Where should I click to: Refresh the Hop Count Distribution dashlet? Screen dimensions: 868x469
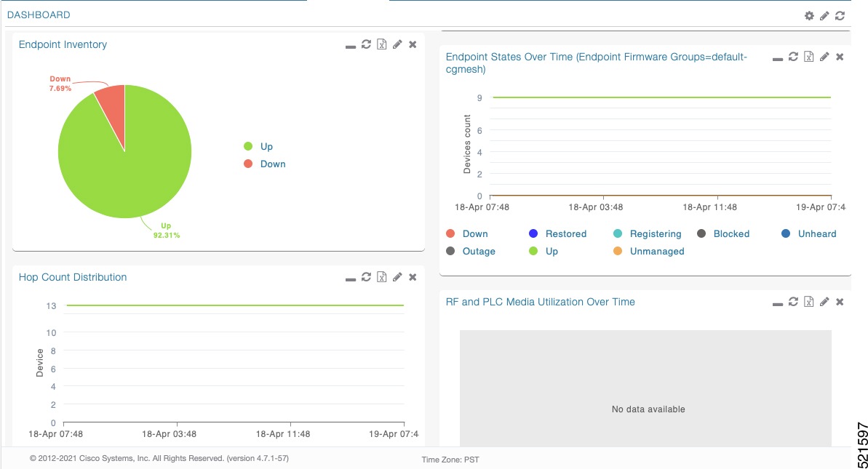[x=366, y=276]
